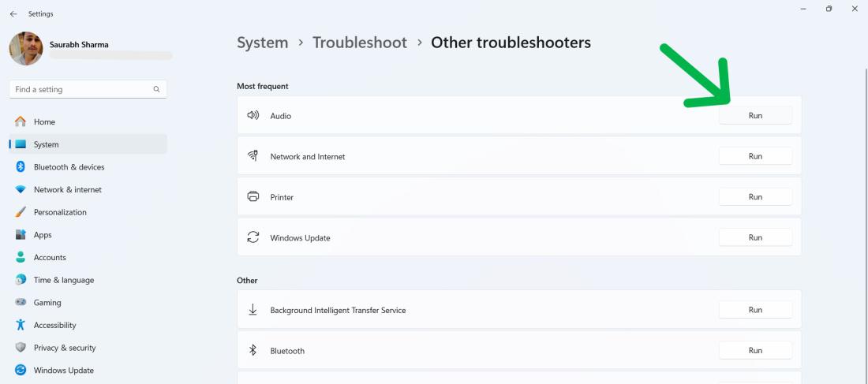Open Bluetooth & devices settings
Image resolution: width=868 pixels, height=384 pixels.
click(x=88, y=166)
